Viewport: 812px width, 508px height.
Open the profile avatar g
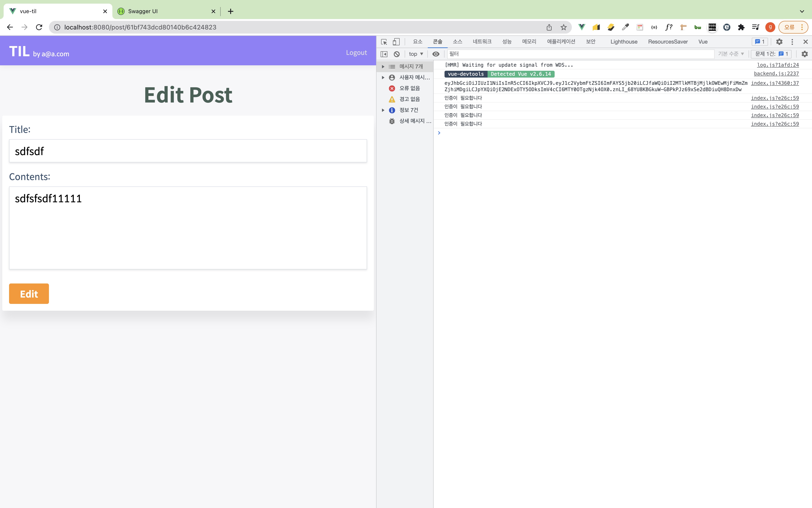point(770,27)
